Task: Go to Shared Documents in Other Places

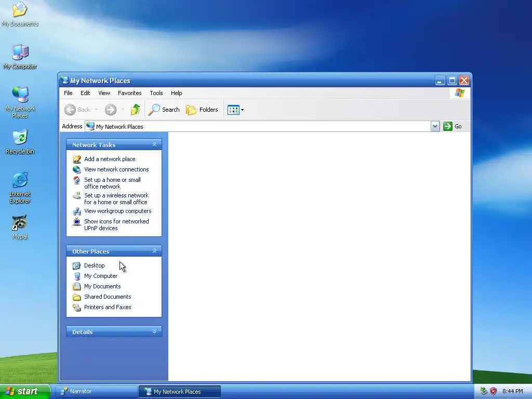Action: [108, 297]
